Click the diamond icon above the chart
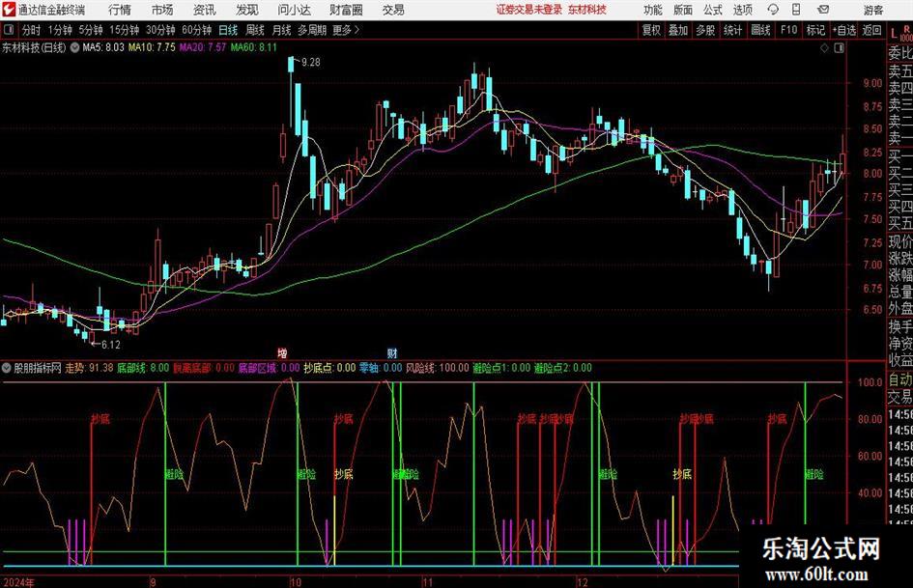Screen dimensions: 913x588 click(x=824, y=48)
